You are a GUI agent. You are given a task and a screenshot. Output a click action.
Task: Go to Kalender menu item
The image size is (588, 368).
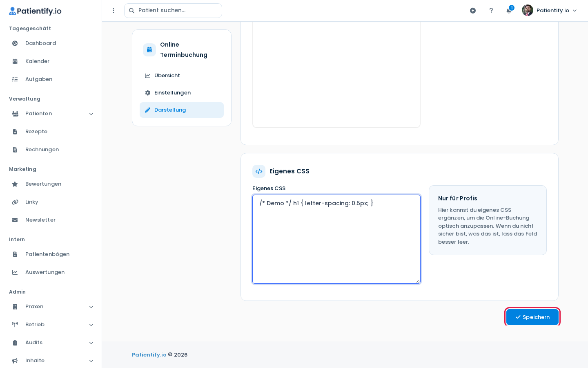[x=51, y=61]
